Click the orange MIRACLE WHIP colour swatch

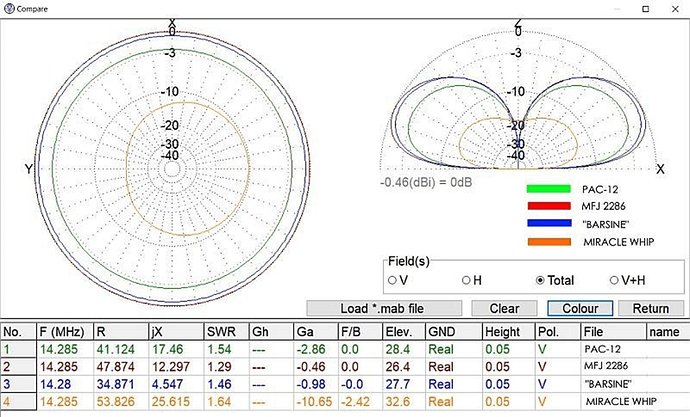point(549,241)
